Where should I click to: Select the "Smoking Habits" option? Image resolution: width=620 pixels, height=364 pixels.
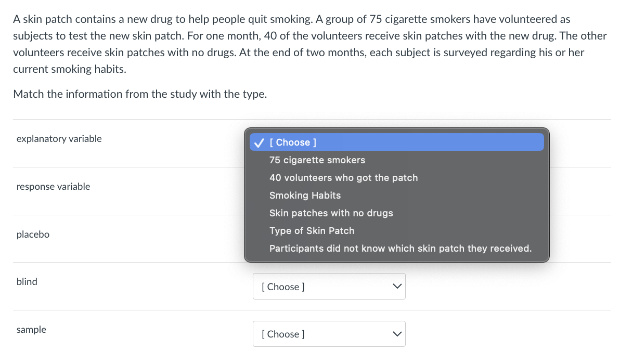point(305,196)
